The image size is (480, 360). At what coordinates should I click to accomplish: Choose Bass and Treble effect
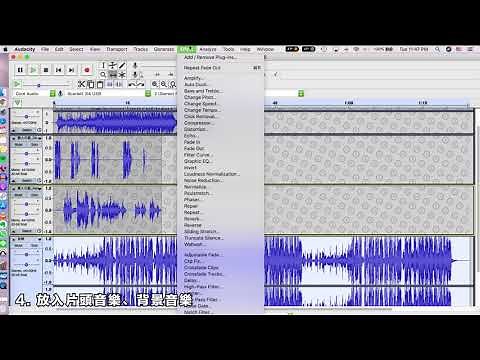pyautogui.click(x=220, y=91)
